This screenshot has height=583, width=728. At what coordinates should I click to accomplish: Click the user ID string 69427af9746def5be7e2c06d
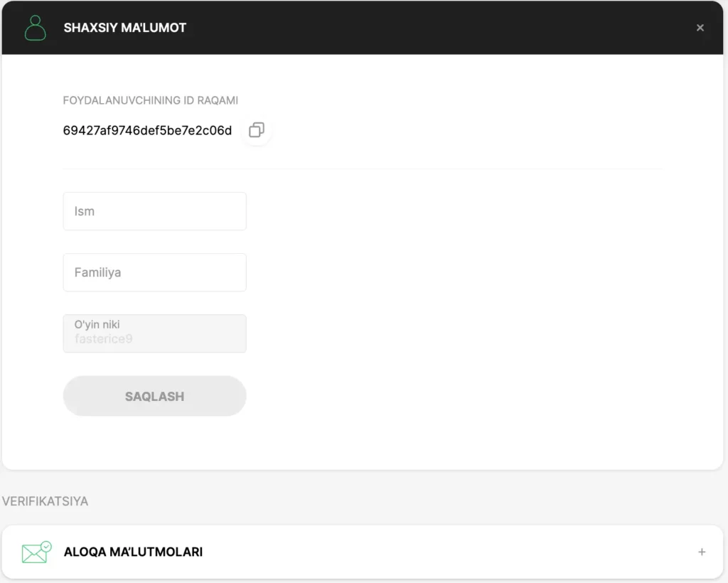(147, 131)
